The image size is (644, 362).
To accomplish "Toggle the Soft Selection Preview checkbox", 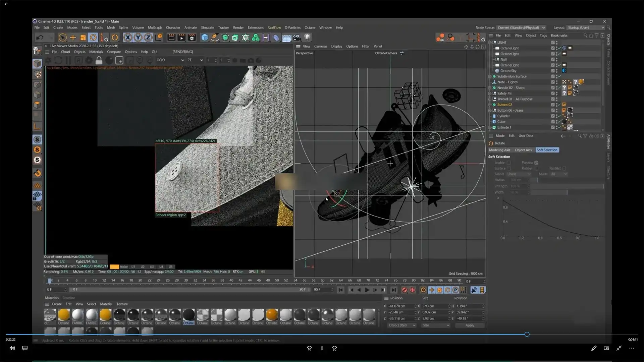I will [x=536, y=163].
